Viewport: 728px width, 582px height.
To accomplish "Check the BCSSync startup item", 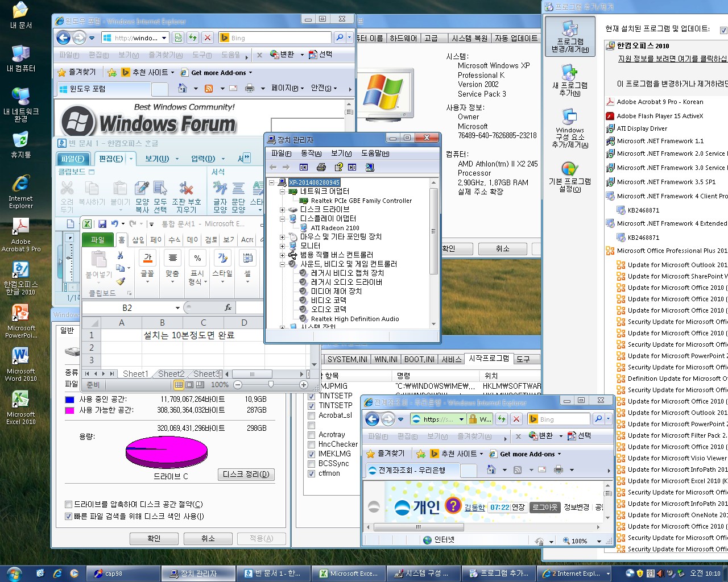I will [311, 464].
